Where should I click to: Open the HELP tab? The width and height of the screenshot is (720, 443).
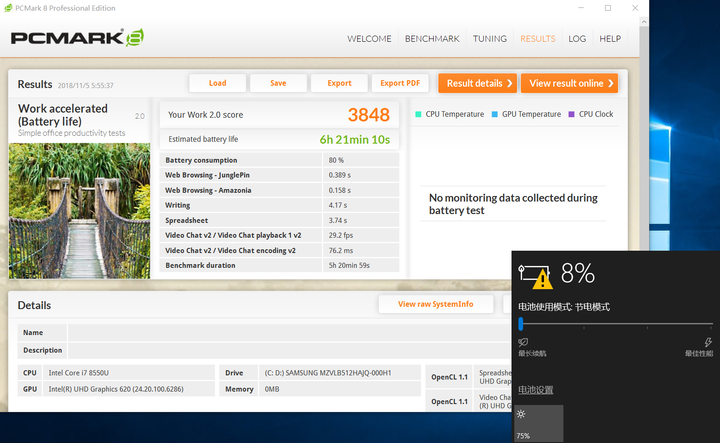610,39
